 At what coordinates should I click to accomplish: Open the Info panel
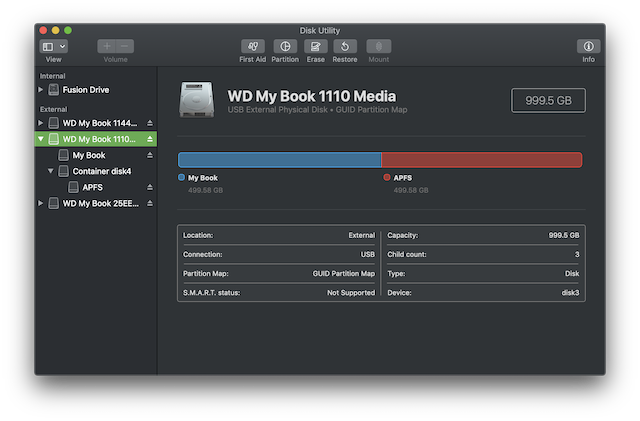click(x=588, y=47)
